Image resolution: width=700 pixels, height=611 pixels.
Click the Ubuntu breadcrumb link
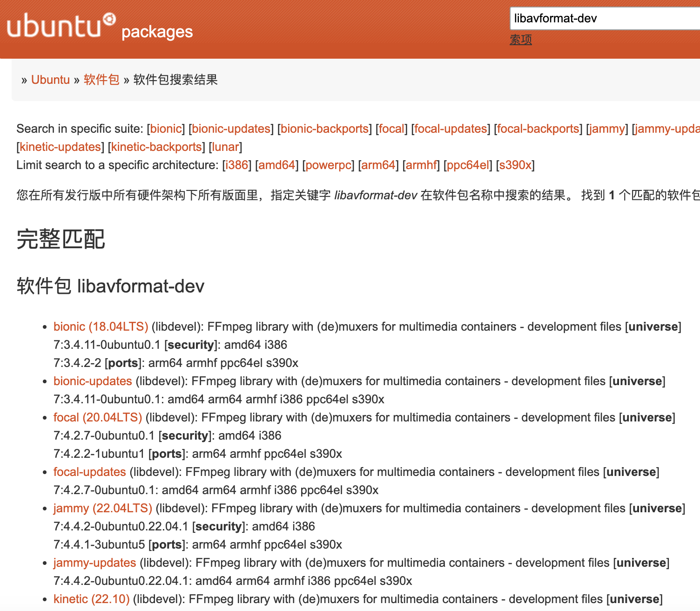point(50,80)
